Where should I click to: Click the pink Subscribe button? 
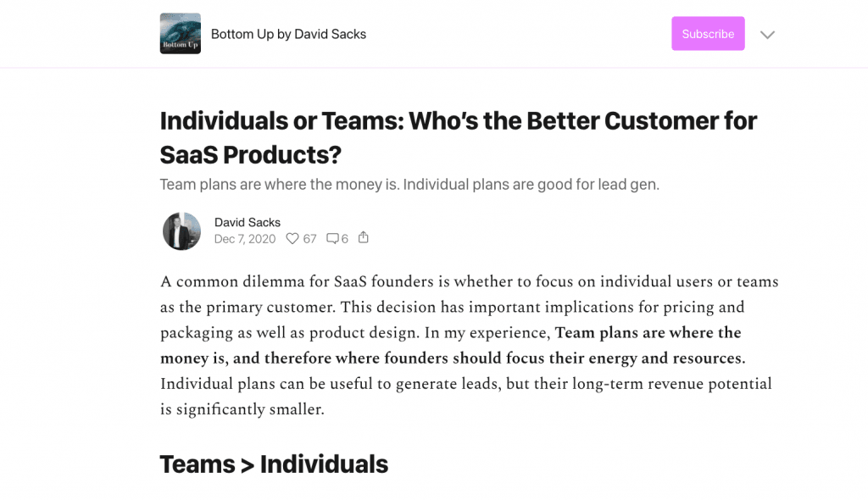coord(708,34)
